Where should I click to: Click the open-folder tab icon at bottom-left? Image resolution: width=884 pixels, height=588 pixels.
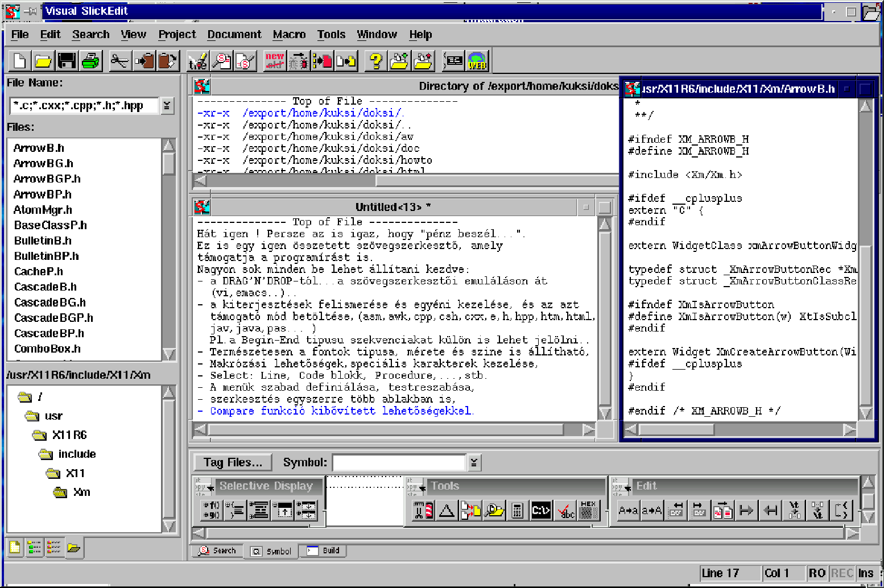coord(74,547)
